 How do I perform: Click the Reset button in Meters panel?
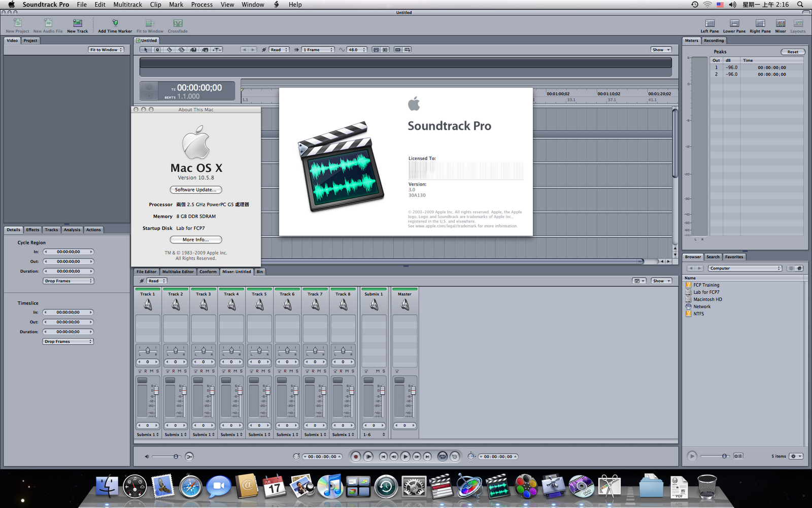(x=793, y=52)
